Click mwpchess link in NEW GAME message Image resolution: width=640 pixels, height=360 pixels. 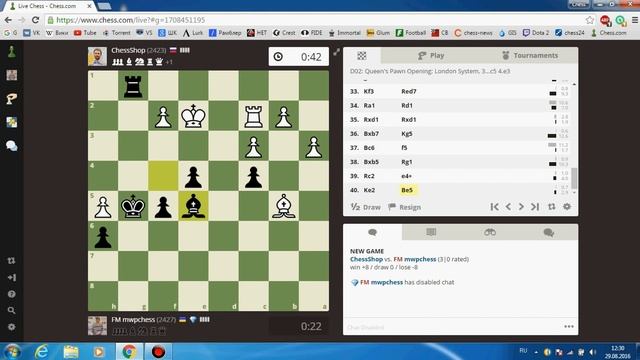(420, 259)
